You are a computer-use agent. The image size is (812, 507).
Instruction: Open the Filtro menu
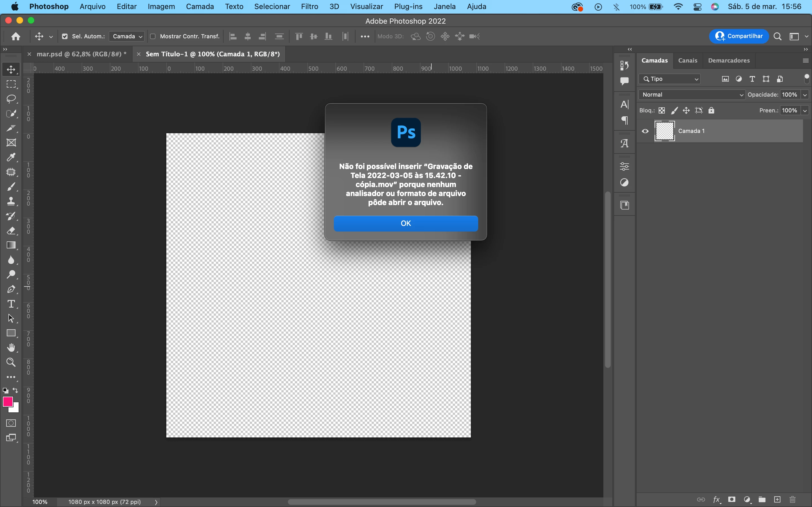pos(309,7)
